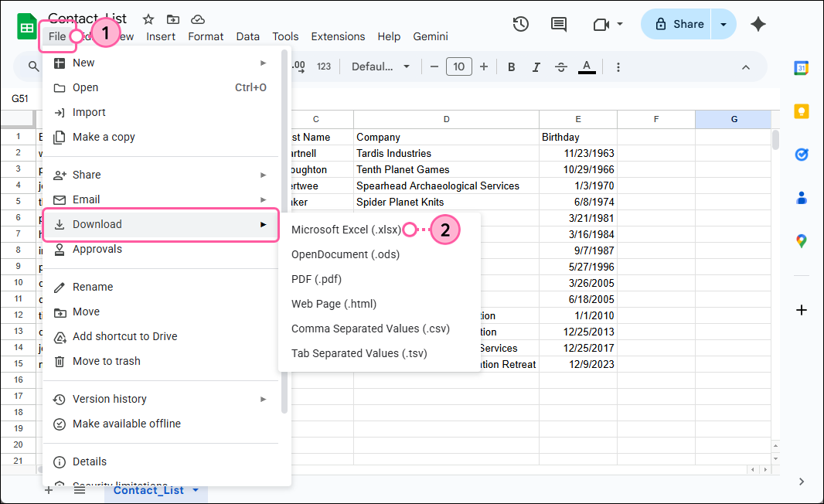The width and height of the screenshot is (824, 504).
Task: Star the Contact List spreadsheet
Action: pos(147,19)
